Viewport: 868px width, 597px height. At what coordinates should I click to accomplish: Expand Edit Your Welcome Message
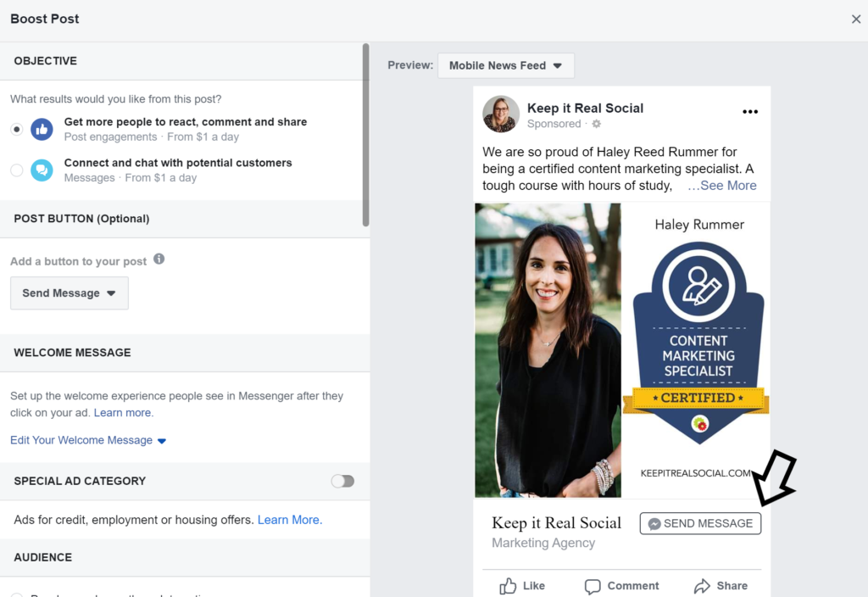point(88,440)
